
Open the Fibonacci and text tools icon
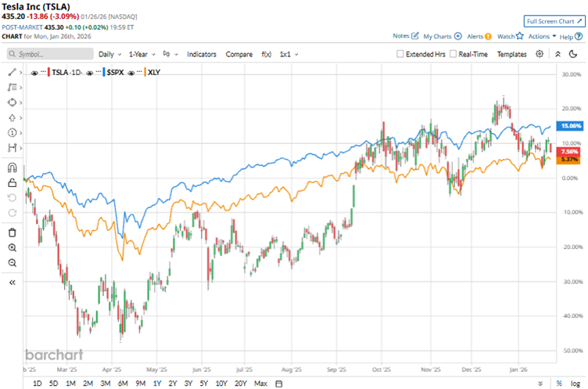tap(12, 87)
